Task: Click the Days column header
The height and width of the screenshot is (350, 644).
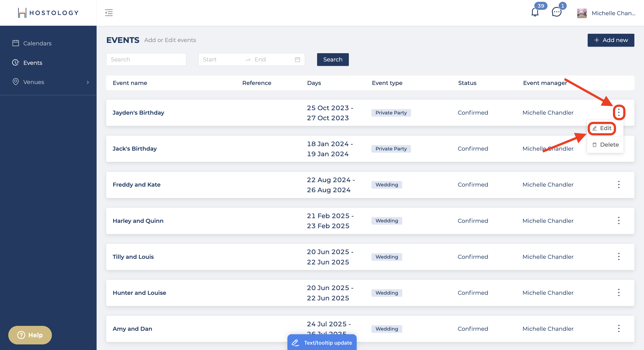Action: 314,83
